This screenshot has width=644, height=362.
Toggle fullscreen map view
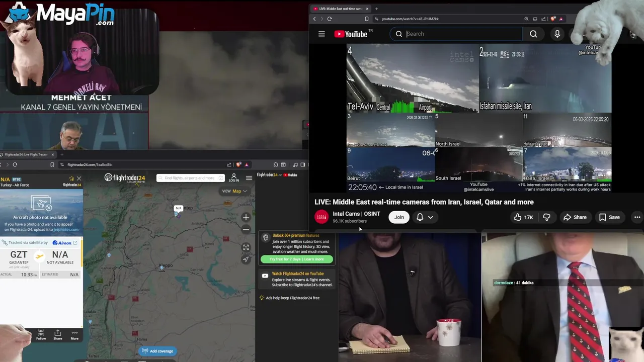pyautogui.click(x=246, y=247)
